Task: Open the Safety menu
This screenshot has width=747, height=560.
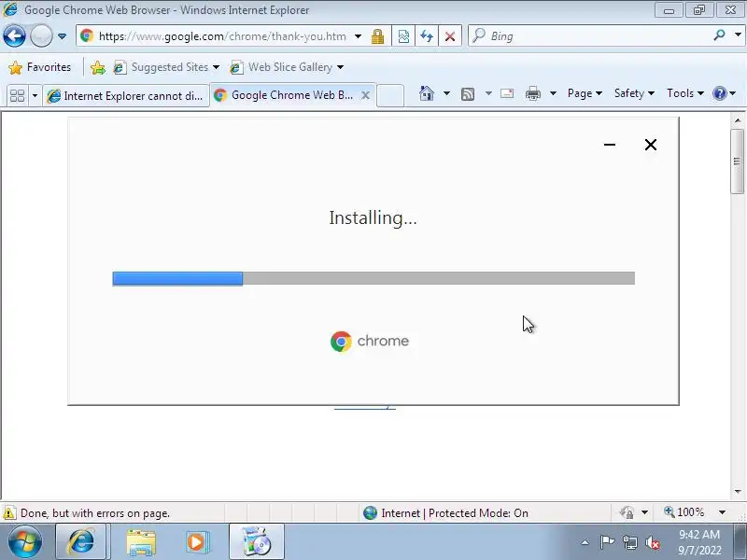Action: click(x=634, y=93)
